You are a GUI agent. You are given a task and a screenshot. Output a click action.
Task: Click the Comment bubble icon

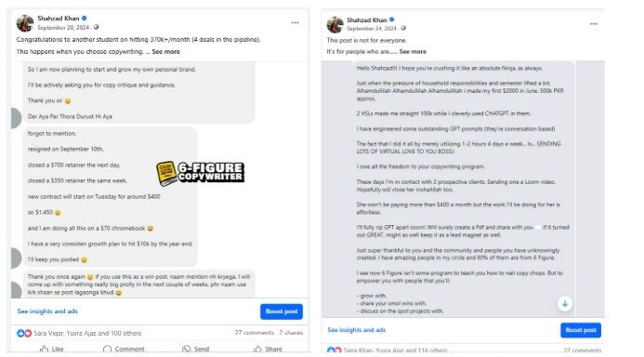pyautogui.click(x=107, y=349)
